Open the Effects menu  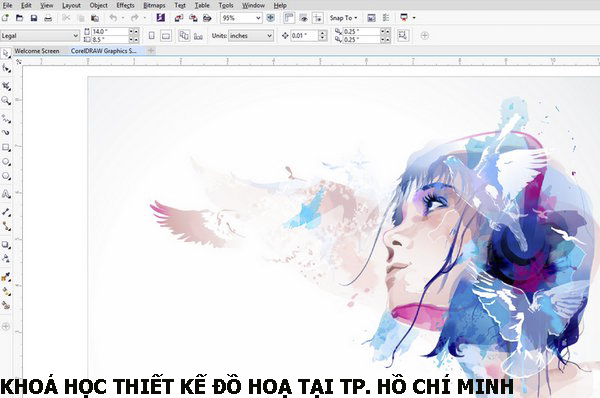click(125, 5)
